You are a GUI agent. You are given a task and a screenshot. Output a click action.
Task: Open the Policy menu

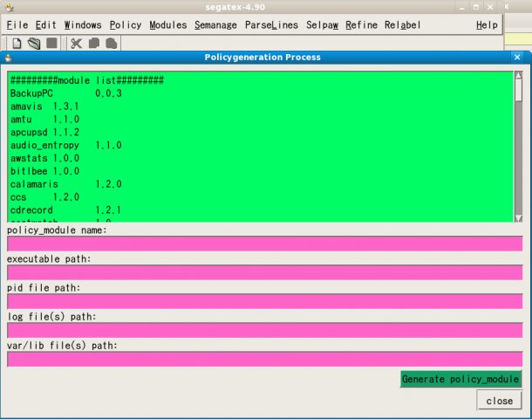tap(126, 24)
